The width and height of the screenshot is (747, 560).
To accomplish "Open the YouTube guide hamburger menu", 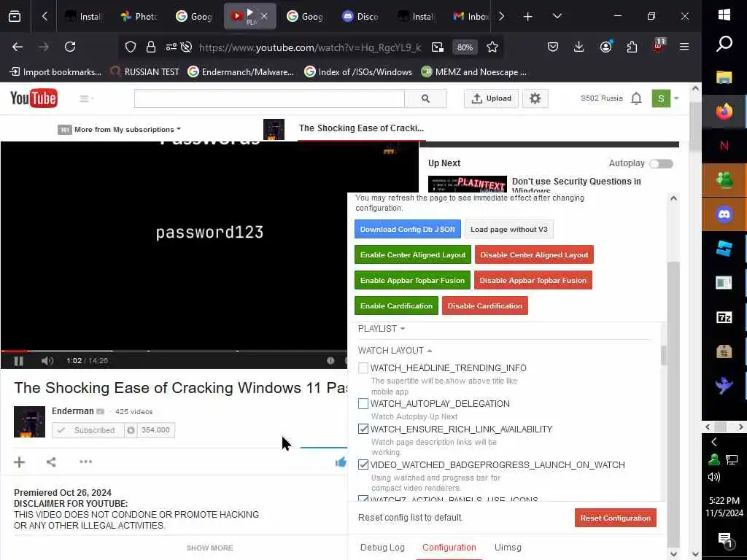I will 85,98.
